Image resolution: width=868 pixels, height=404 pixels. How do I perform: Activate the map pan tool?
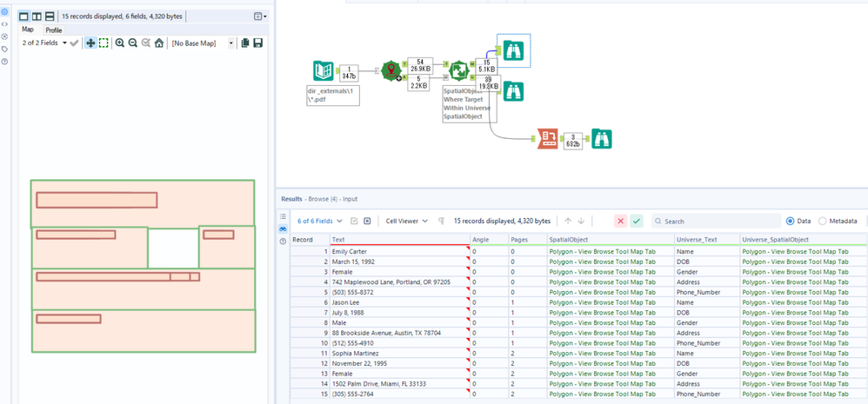pyautogui.click(x=90, y=43)
